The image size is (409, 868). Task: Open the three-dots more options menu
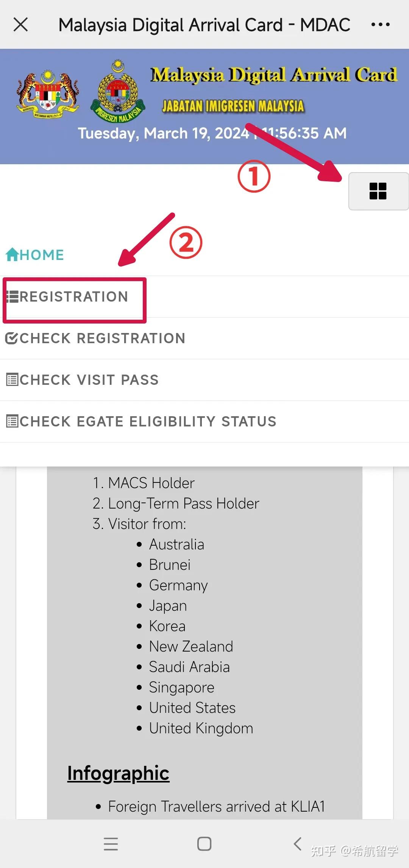point(380,25)
